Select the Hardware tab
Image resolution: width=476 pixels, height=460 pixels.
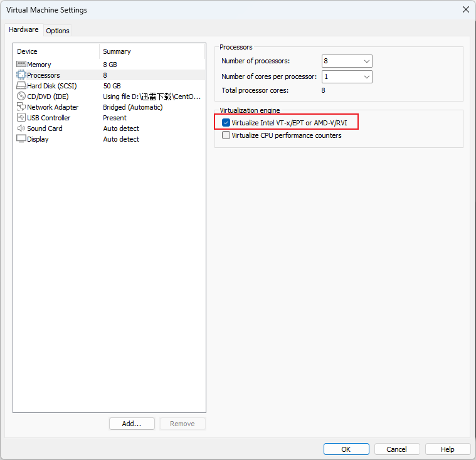coord(24,29)
